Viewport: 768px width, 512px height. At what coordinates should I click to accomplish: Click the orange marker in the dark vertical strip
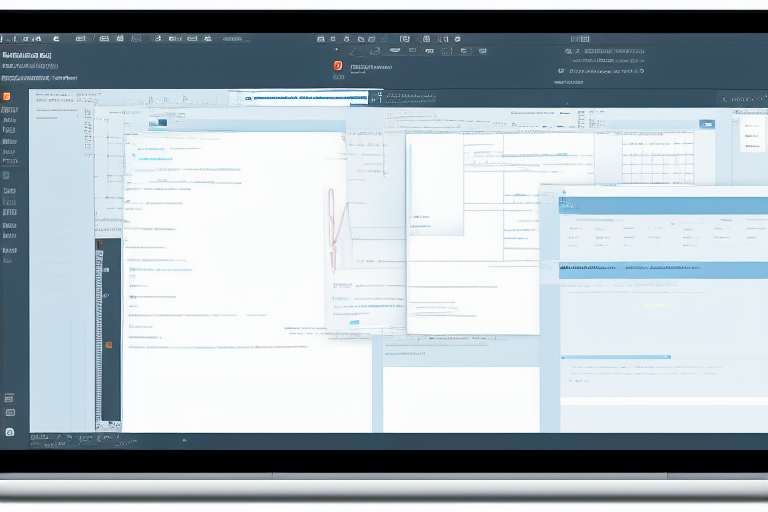109,345
